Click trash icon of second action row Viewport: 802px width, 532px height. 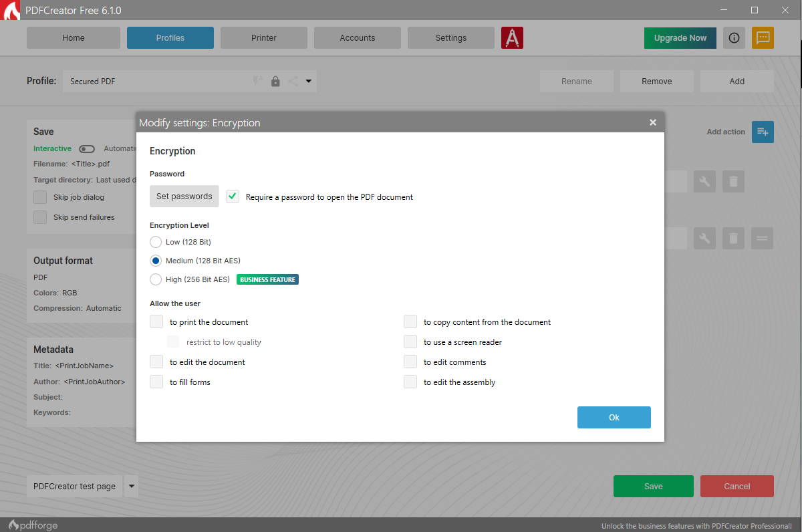pyautogui.click(x=733, y=238)
